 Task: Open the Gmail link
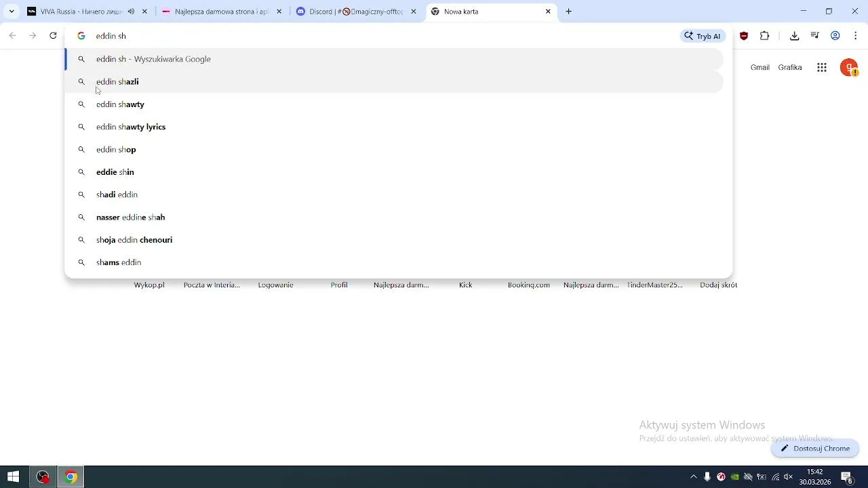pos(760,68)
